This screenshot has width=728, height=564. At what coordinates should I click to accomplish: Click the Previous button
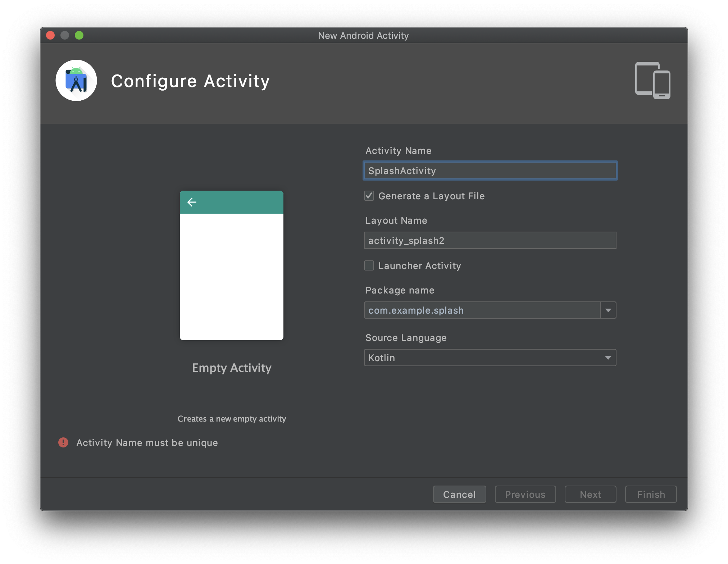[x=525, y=494]
